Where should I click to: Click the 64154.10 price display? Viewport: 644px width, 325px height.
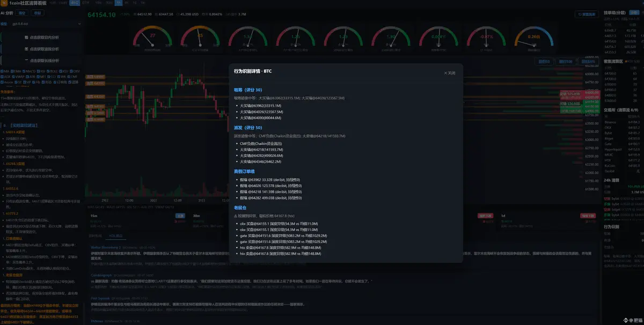coord(101,15)
